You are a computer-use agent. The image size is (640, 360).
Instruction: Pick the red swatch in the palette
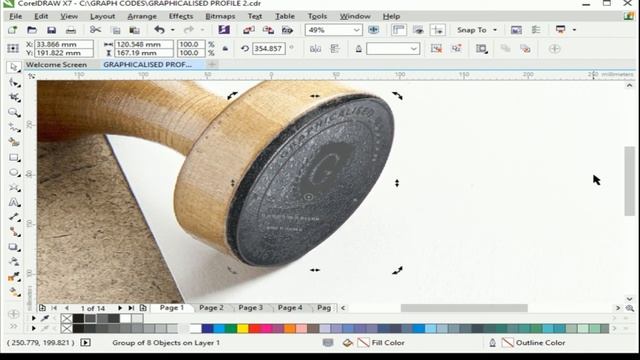click(x=254, y=328)
